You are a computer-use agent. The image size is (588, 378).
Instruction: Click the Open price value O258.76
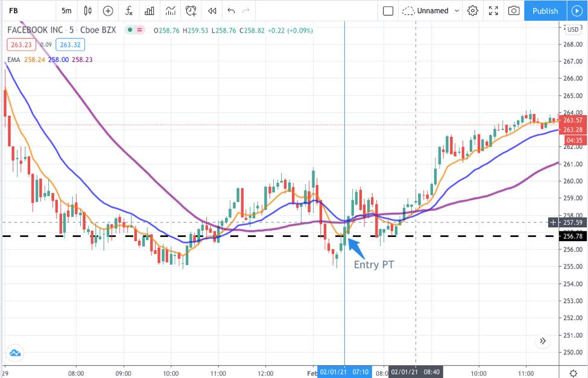point(166,30)
